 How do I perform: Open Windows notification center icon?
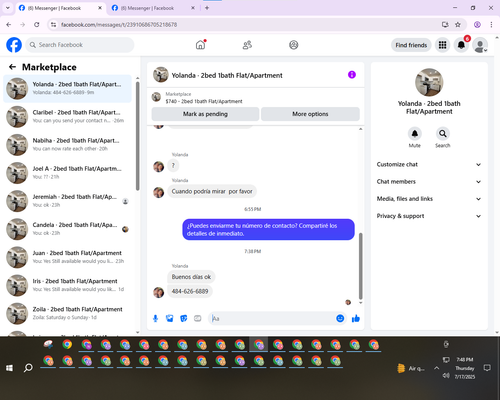(487, 368)
